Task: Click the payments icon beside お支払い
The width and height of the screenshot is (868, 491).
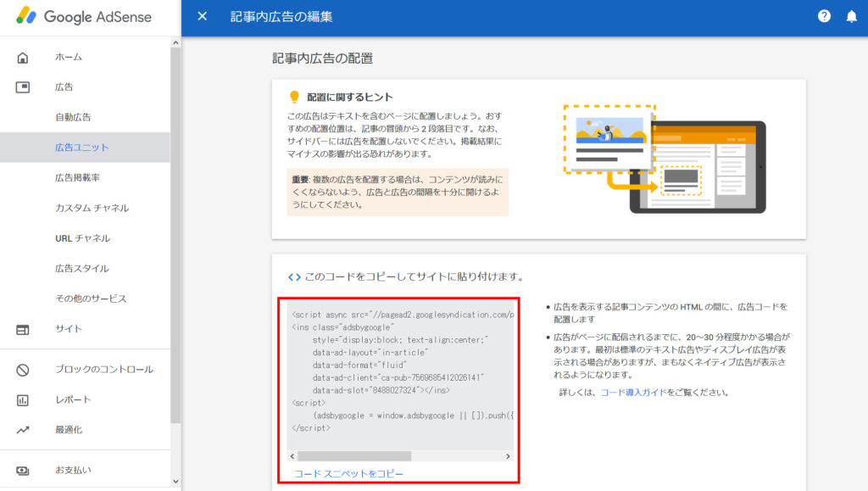Action: point(23,471)
